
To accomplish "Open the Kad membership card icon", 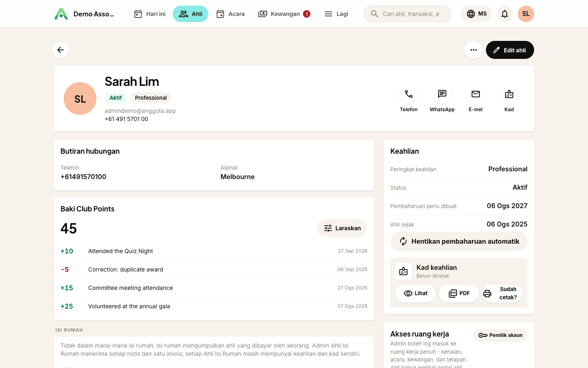I will coord(509,94).
